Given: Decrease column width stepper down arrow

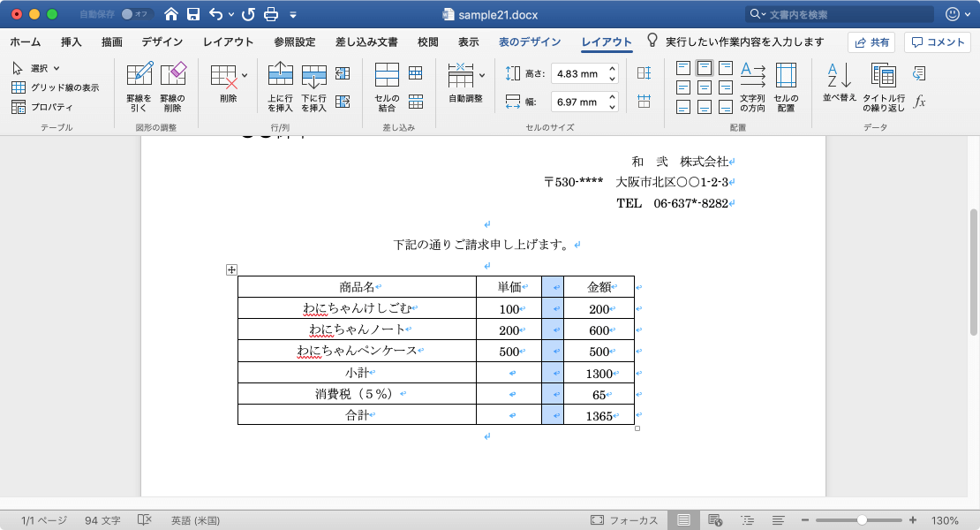Looking at the screenshot, I should tap(613, 107).
